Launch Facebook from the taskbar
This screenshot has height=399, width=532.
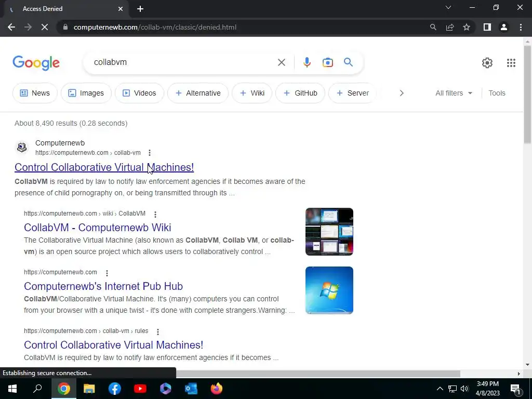(115, 389)
